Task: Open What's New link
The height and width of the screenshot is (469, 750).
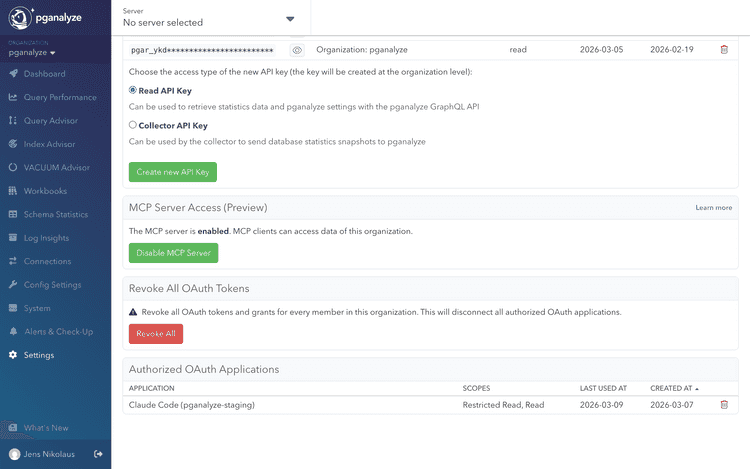Action: 46,427
